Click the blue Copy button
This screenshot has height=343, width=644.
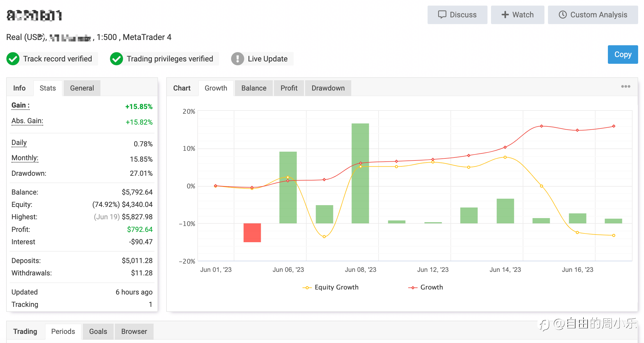(x=623, y=55)
